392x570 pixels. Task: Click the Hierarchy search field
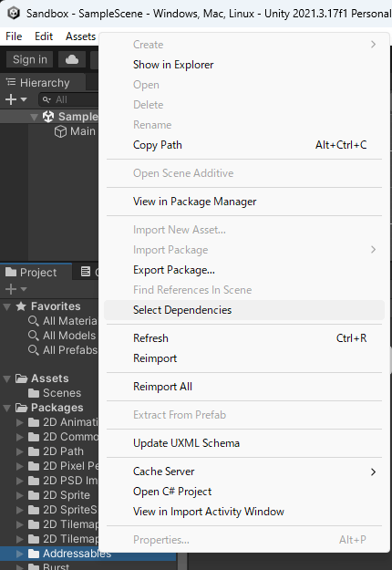point(69,99)
